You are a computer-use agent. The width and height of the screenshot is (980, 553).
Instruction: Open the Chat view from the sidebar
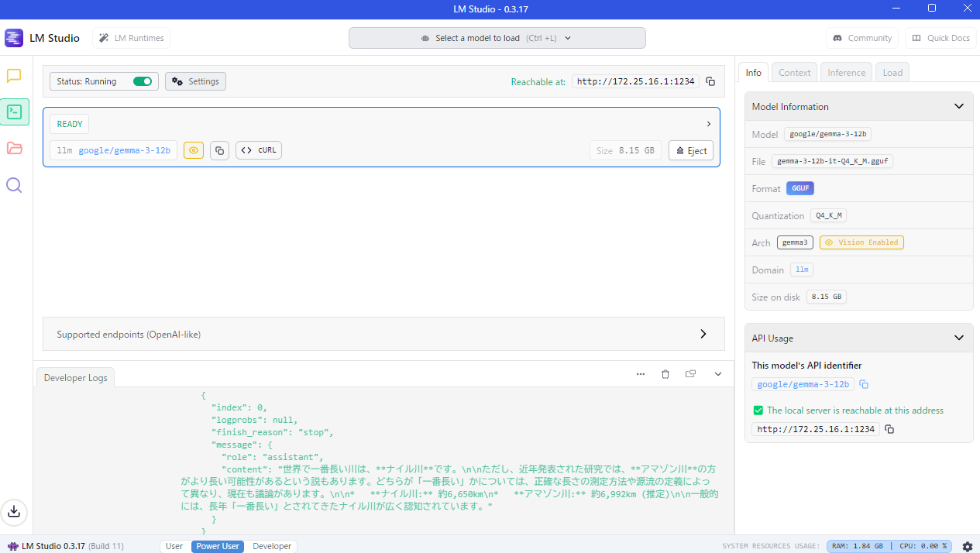pyautogui.click(x=14, y=76)
